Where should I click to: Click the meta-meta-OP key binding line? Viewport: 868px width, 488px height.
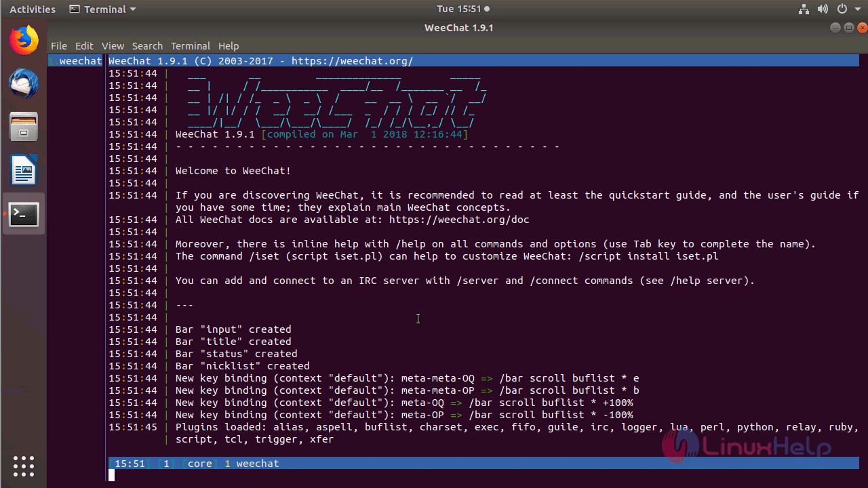pos(407,390)
